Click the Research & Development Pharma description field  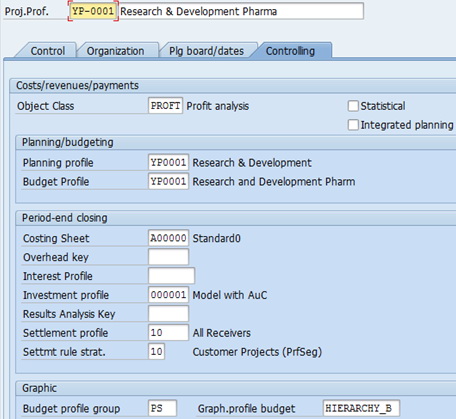tap(241, 11)
